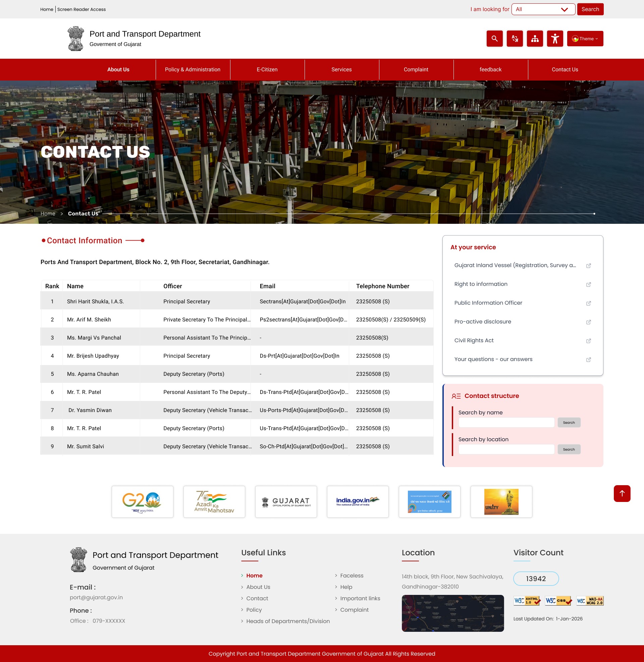
Task: Click the Search by location input field
Action: tap(506, 449)
